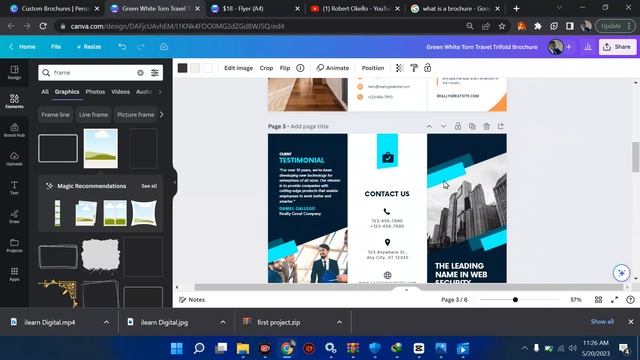Show all downloads in bar
This screenshot has width=640, height=360.
(602, 322)
